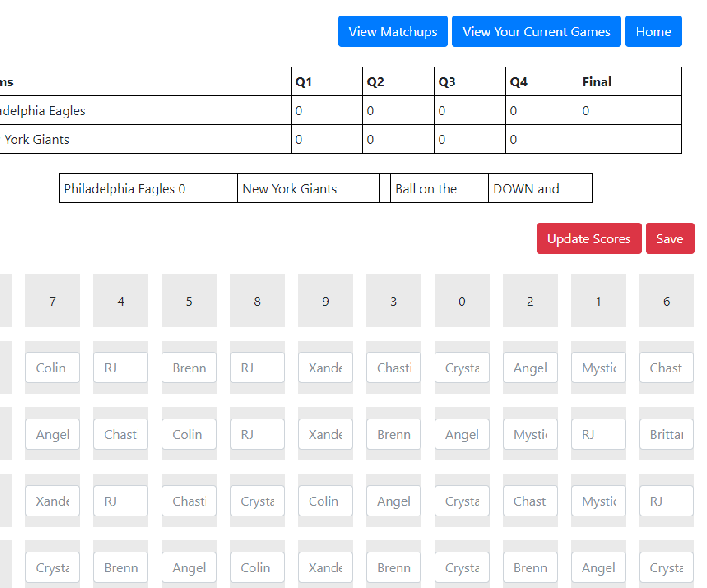707x588 pixels.
Task: Click the Q4 column header
Action: (x=542, y=81)
